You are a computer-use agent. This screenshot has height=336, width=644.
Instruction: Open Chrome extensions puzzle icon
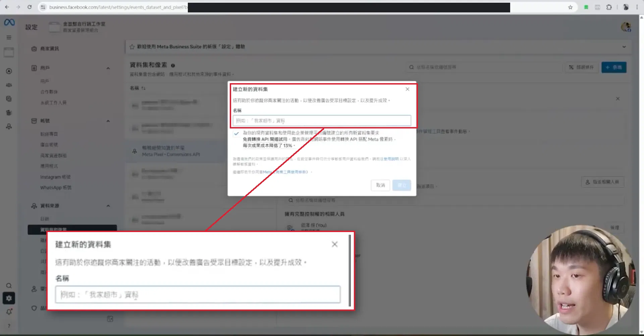(x=609, y=7)
